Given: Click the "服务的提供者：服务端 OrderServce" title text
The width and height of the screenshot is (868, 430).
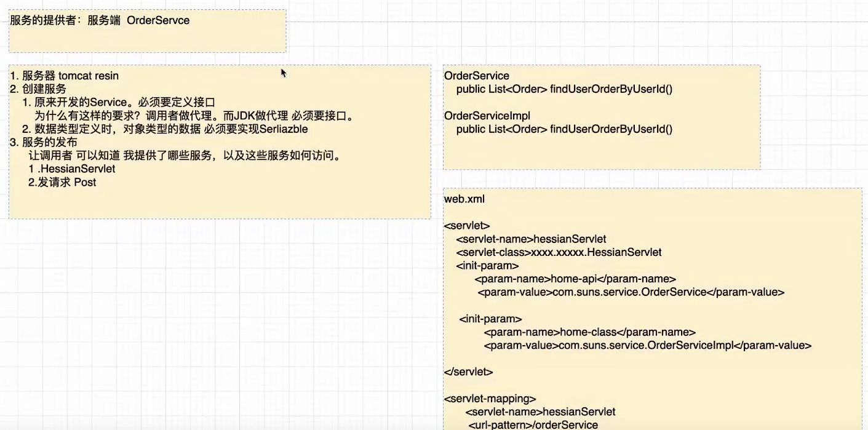Looking at the screenshot, I should pos(100,20).
